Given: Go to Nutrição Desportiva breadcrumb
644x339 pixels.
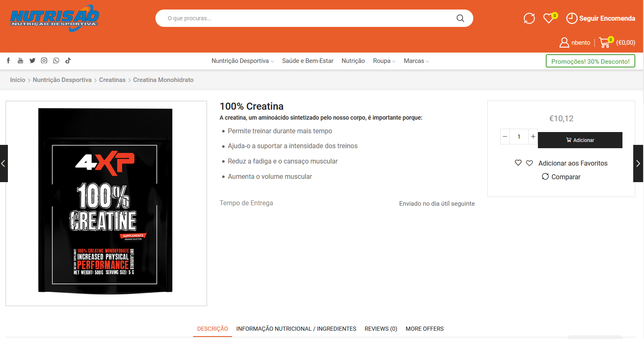Looking at the screenshot, I should coord(62,80).
